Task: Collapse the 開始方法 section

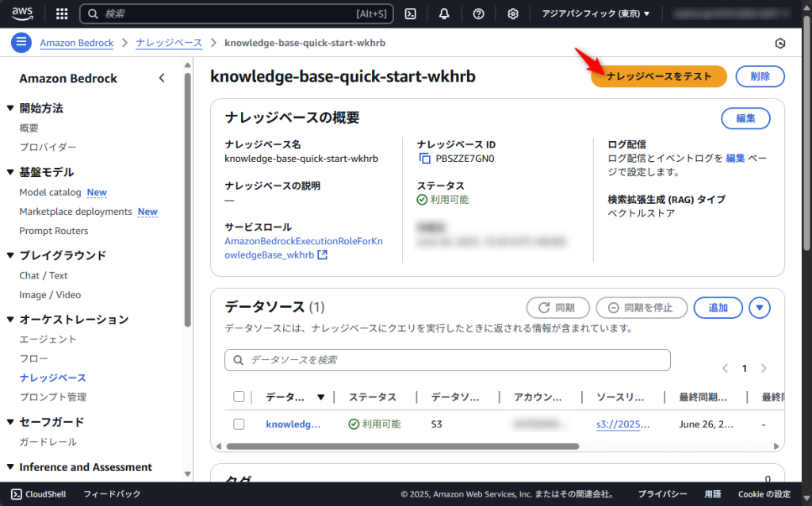Action: pyautogui.click(x=10, y=108)
